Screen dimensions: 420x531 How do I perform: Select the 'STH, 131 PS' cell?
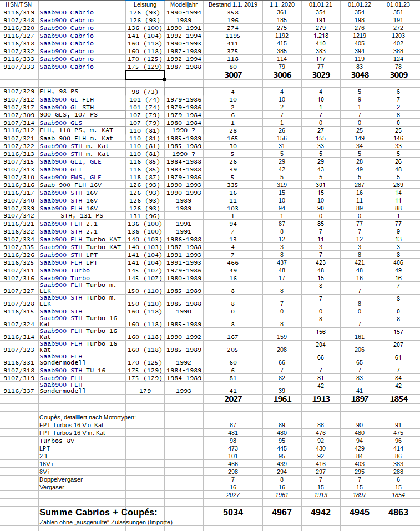pyautogui.click(x=82, y=216)
